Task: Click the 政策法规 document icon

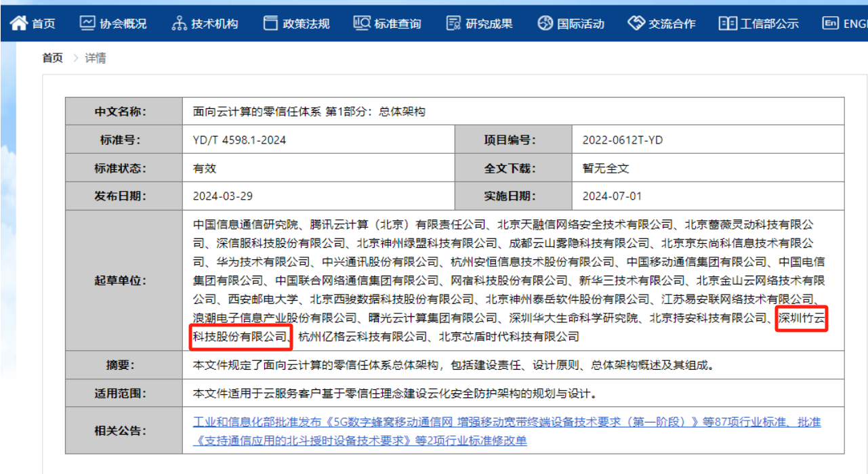Action: pyautogui.click(x=270, y=24)
